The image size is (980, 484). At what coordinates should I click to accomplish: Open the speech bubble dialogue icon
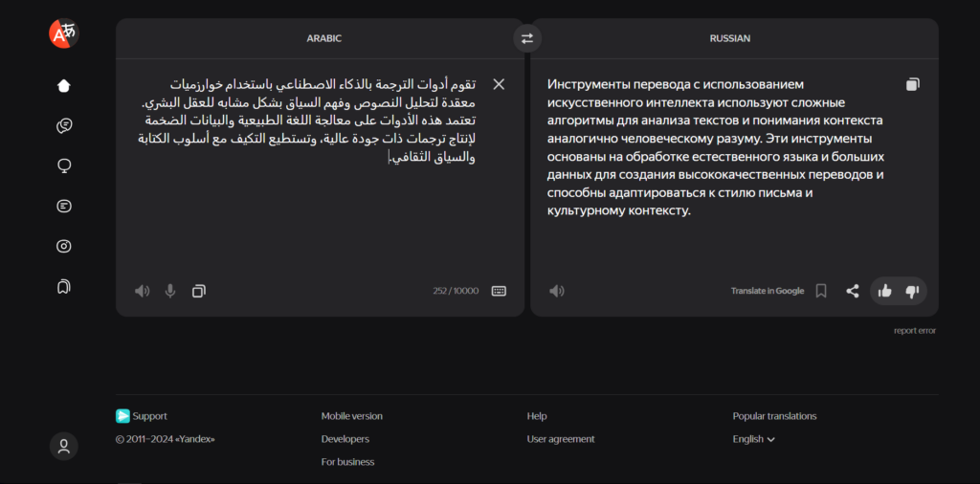click(64, 126)
